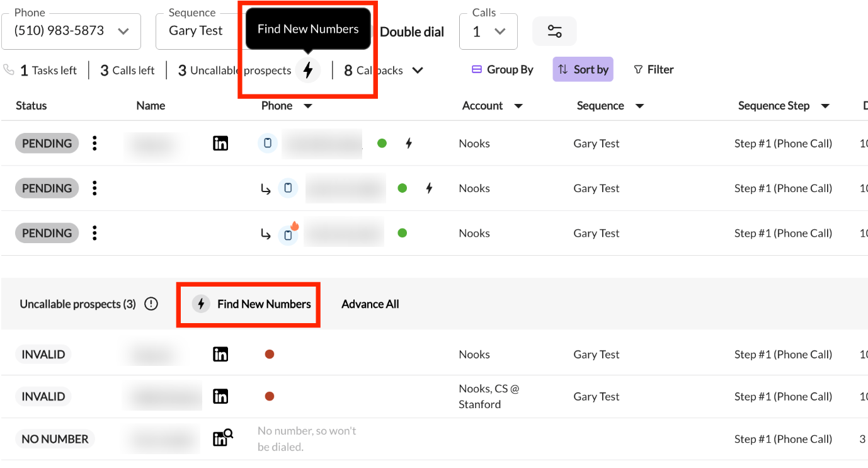Image resolution: width=868 pixels, height=468 pixels.
Task: Open three-dot menu of second PENDING row
Action: [94, 188]
